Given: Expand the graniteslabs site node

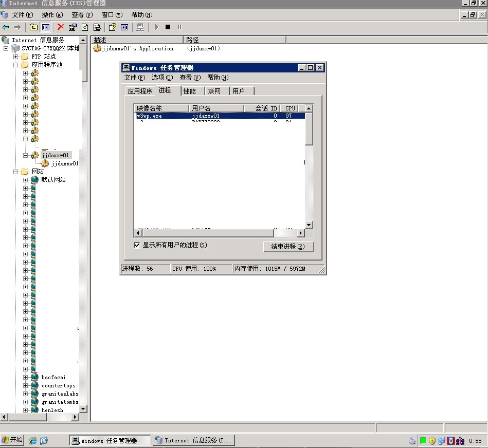Looking at the screenshot, I should [26, 394].
